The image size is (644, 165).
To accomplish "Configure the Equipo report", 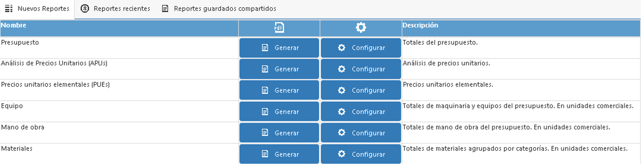I will (x=361, y=111).
